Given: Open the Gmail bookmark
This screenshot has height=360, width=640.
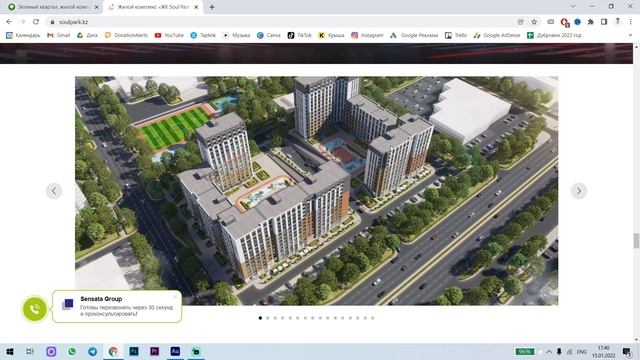Looking at the screenshot, I should (x=59, y=36).
